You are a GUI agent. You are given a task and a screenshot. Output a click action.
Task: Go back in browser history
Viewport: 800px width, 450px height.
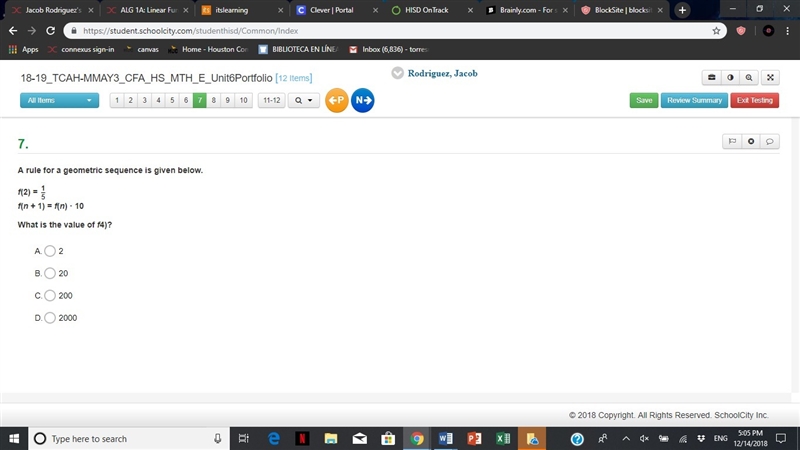pyautogui.click(x=13, y=31)
